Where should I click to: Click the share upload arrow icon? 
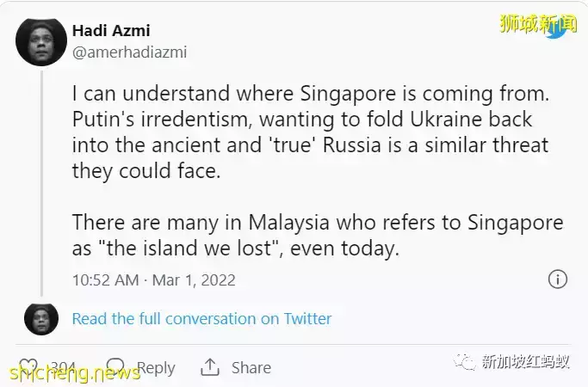[210, 367]
